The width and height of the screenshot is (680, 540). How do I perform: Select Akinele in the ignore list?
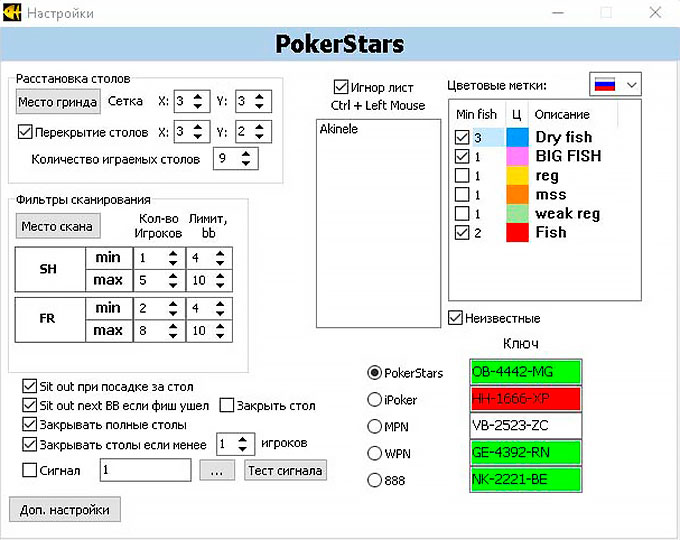[340, 129]
